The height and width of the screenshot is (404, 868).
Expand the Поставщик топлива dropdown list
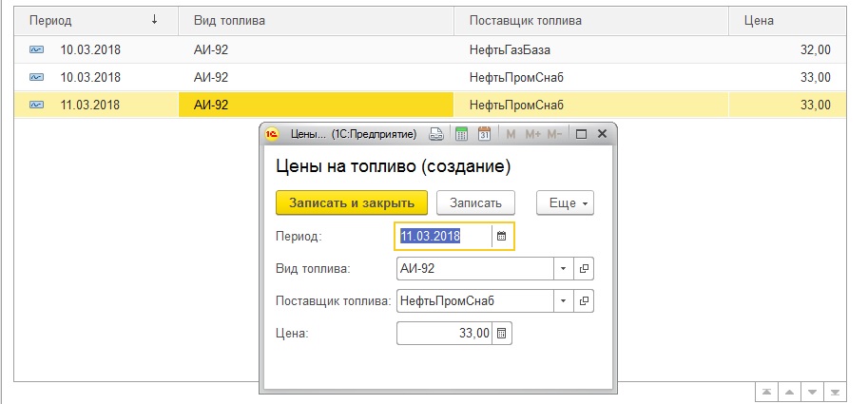(563, 301)
